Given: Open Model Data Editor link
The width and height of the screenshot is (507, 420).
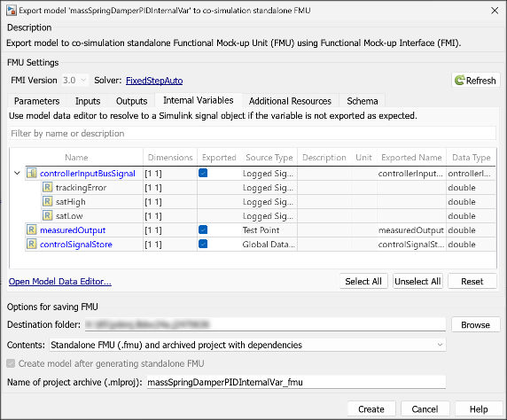Looking at the screenshot, I should click(60, 282).
